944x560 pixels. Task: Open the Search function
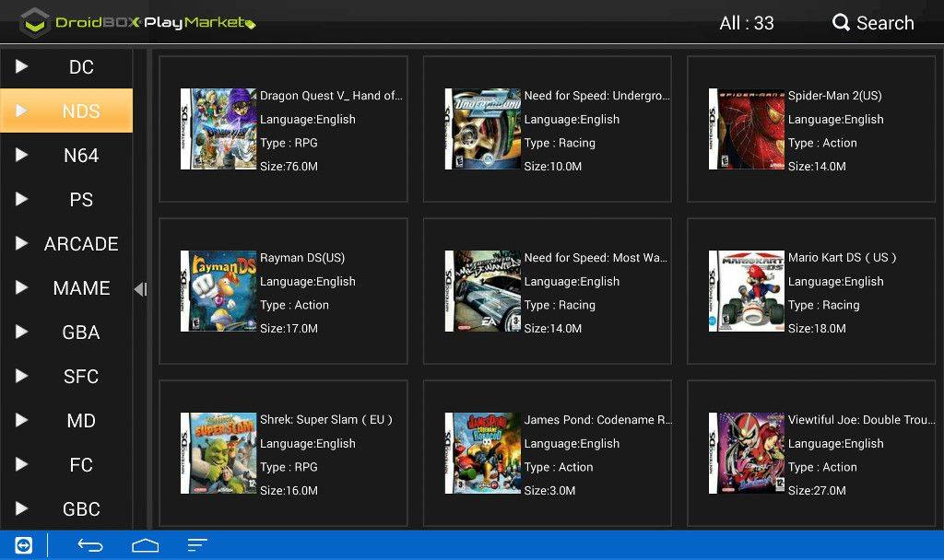873,23
